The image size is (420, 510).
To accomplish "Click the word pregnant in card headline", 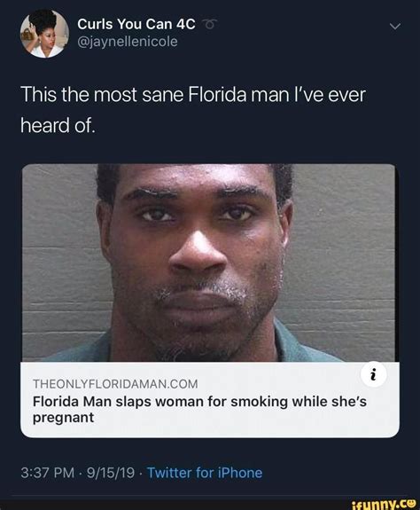I will tap(63, 418).
